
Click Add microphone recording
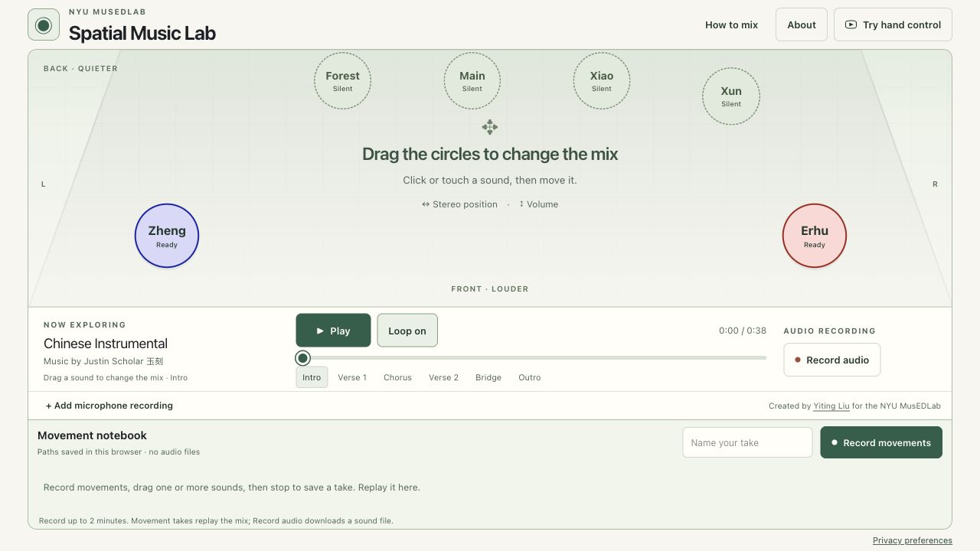coord(109,406)
